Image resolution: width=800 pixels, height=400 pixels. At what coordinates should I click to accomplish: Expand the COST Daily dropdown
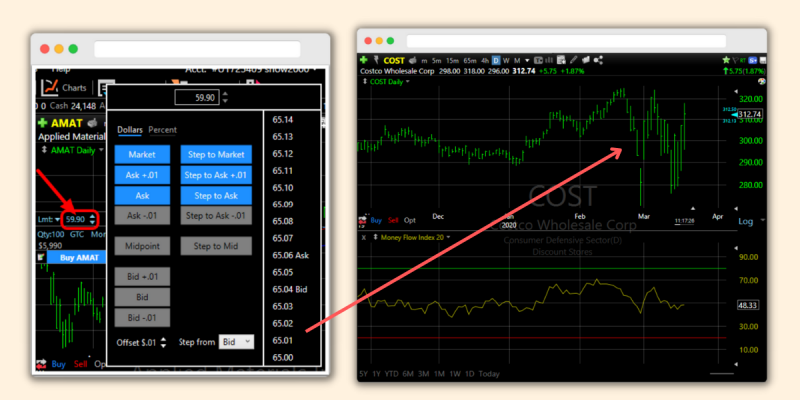[408, 82]
